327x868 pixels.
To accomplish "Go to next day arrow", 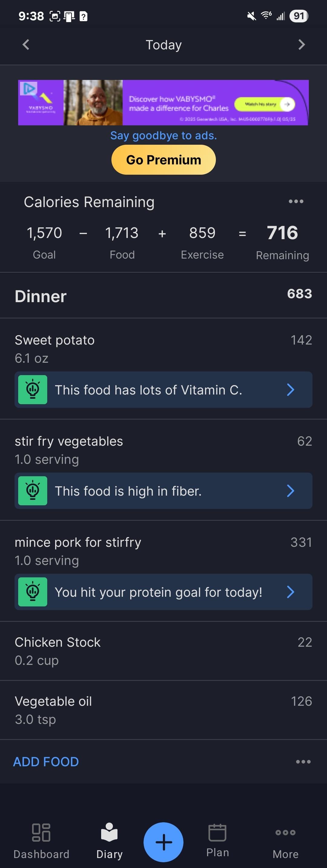I will 301,45.
